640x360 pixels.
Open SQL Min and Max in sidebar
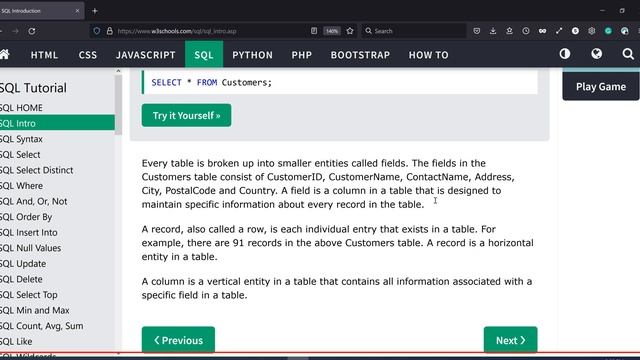tap(57, 310)
